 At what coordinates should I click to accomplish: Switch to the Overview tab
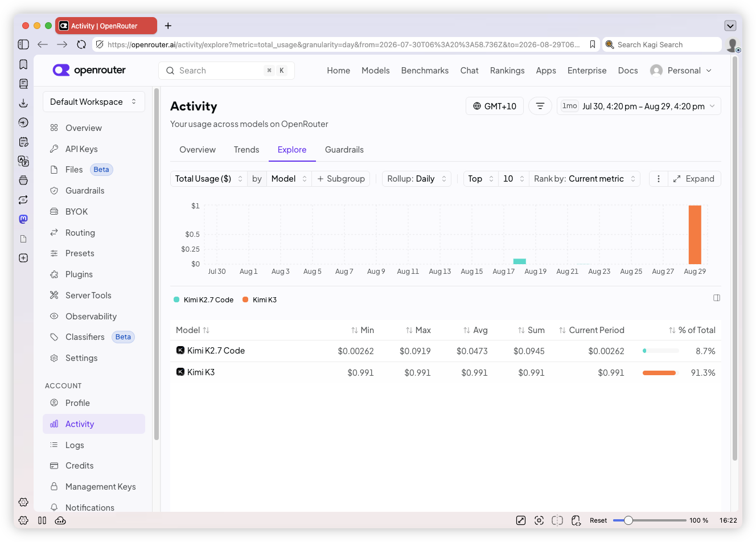[198, 150]
